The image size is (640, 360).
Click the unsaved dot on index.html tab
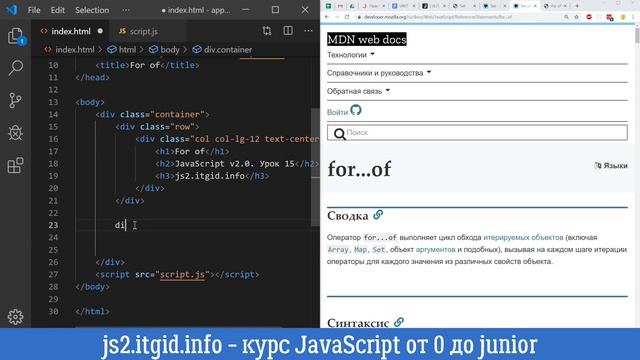click(x=100, y=31)
